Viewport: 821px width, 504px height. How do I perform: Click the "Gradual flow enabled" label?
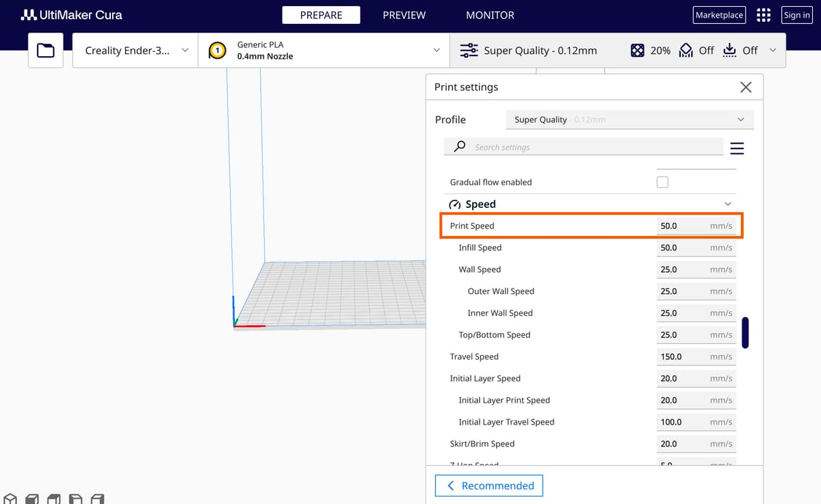pyautogui.click(x=491, y=183)
